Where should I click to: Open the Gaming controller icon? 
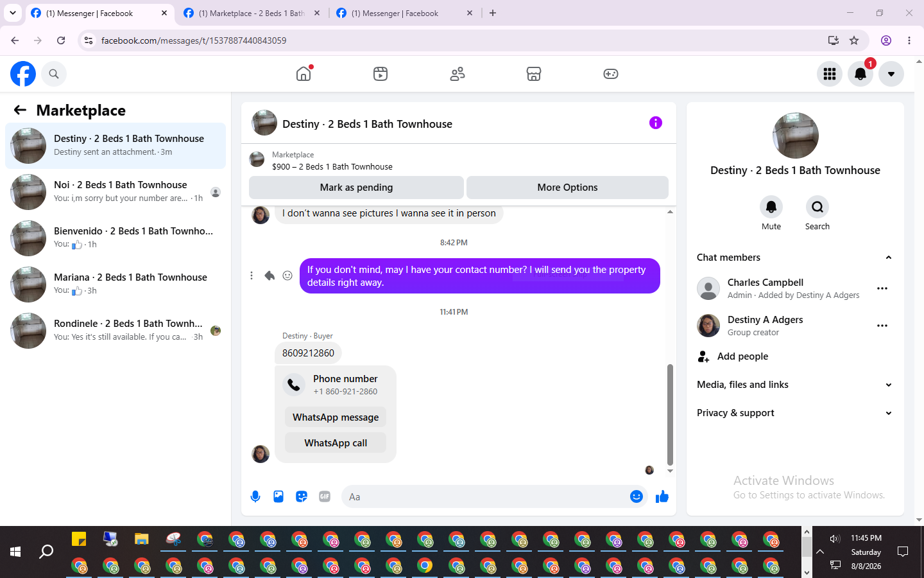click(611, 74)
